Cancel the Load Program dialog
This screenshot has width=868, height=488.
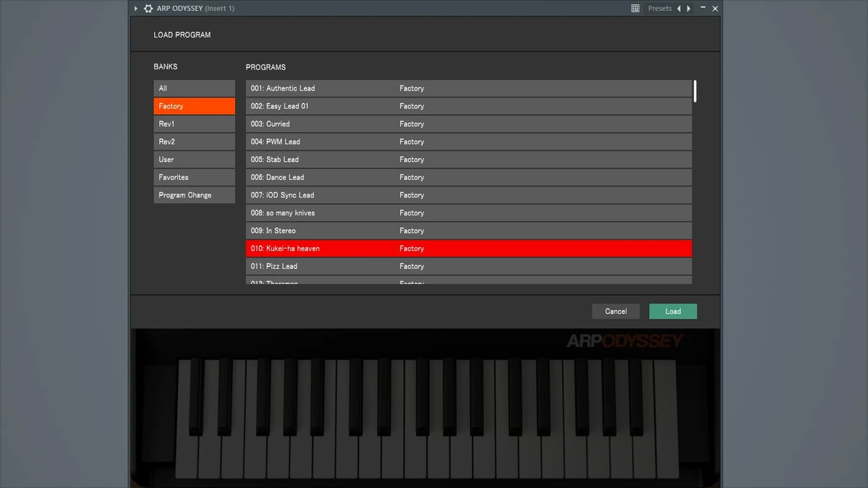tap(616, 312)
